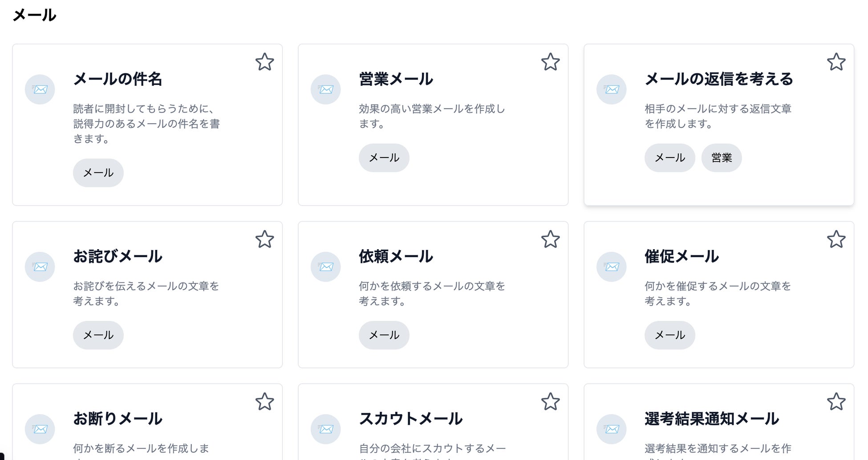Click star icon on 依頼メール card
Viewport: 868px width, 460px height.
550,239
